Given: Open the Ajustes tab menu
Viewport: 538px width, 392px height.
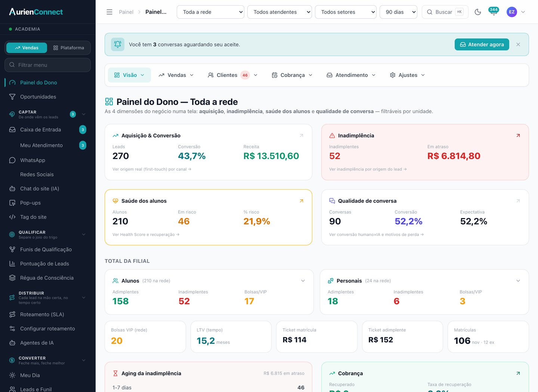Looking at the screenshot, I should click(x=408, y=75).
